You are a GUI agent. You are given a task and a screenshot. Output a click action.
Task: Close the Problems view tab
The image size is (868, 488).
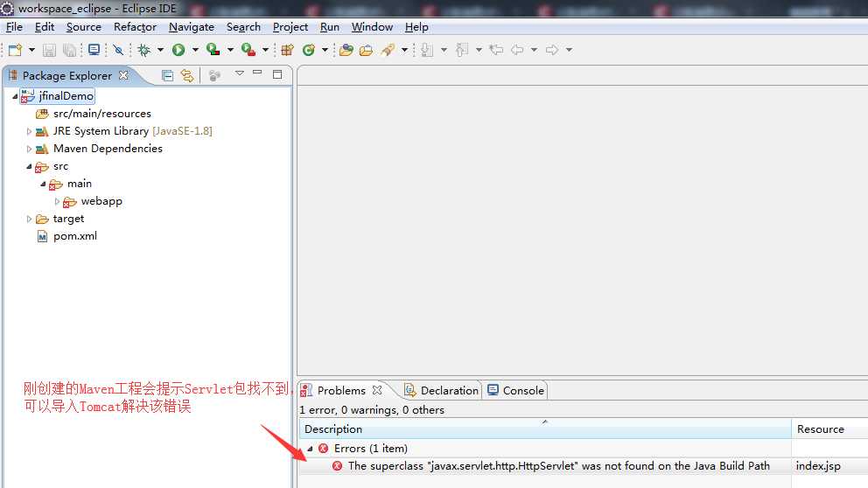pos(377,390)
